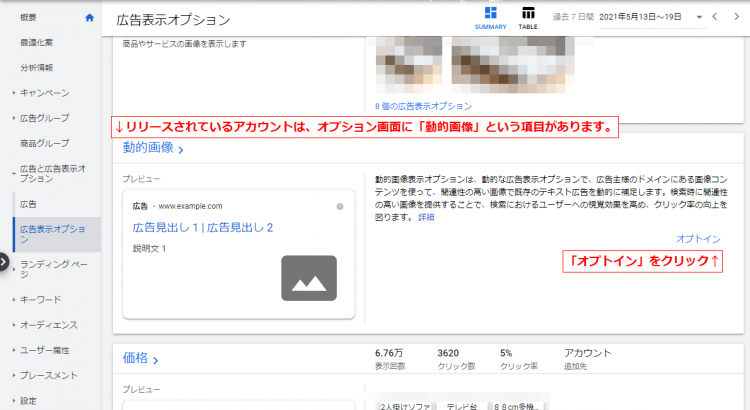Screen dimensions: 750x410
Task: Click the home icon next to 概要
Action: pyautogui.click(x=89, y=18)
